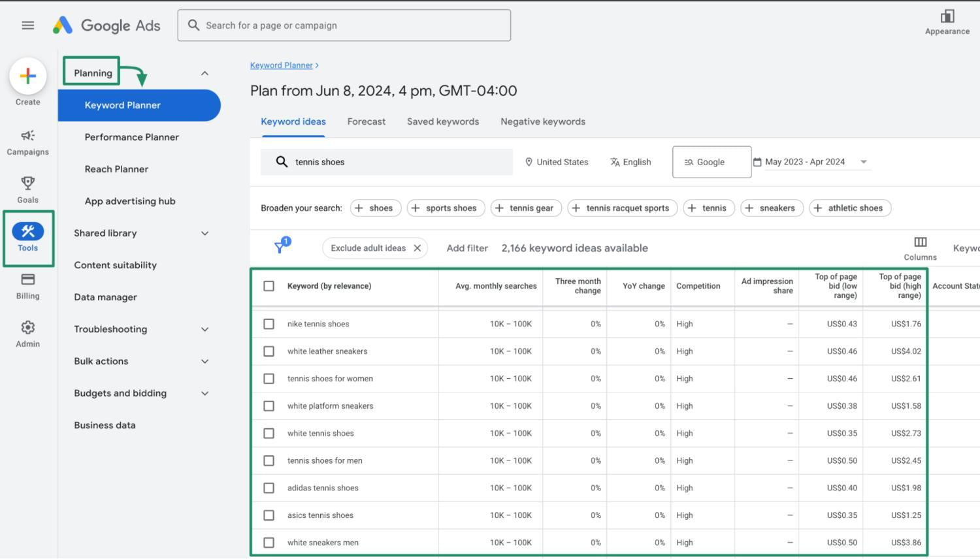Add 'sports shoes' to broaden search

coord(446,208)
